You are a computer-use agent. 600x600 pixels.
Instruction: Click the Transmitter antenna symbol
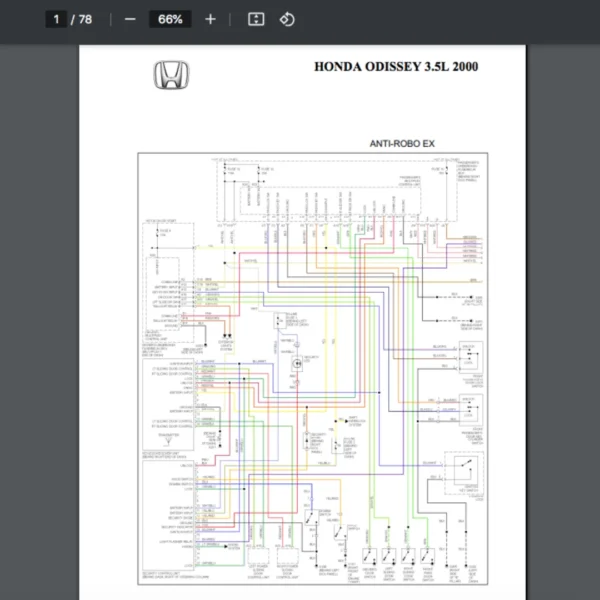pos(168,442)
